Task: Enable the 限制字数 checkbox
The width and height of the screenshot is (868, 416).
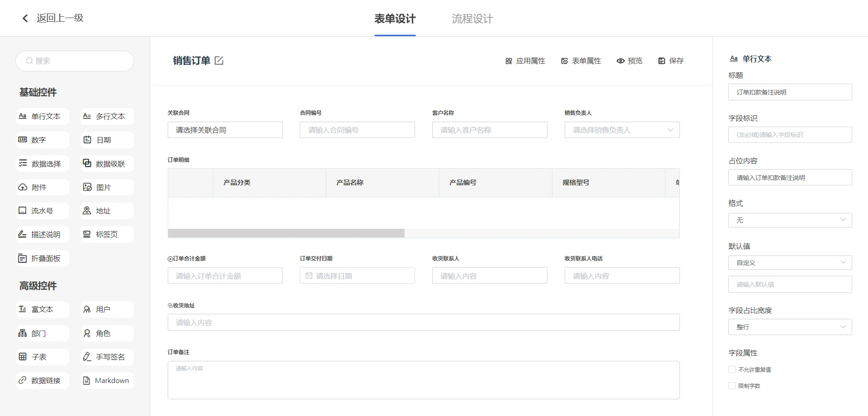Action: 732,386
